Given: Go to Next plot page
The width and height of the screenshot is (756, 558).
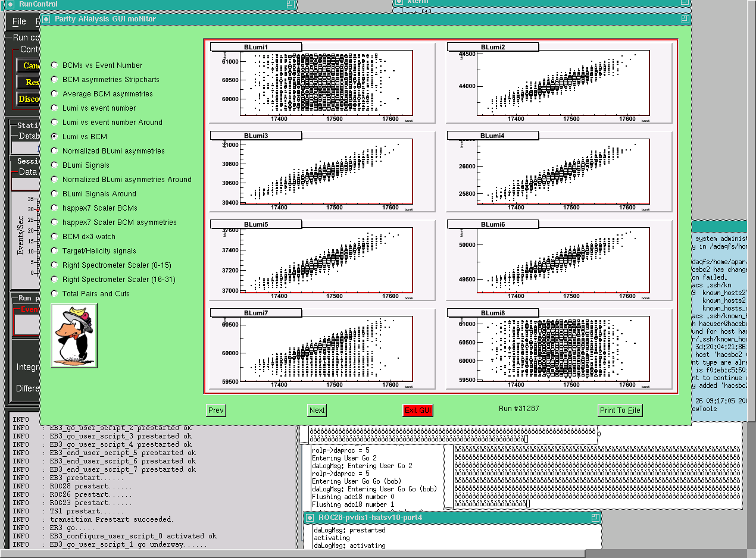Looking at the screenshot, I should 317,410.
